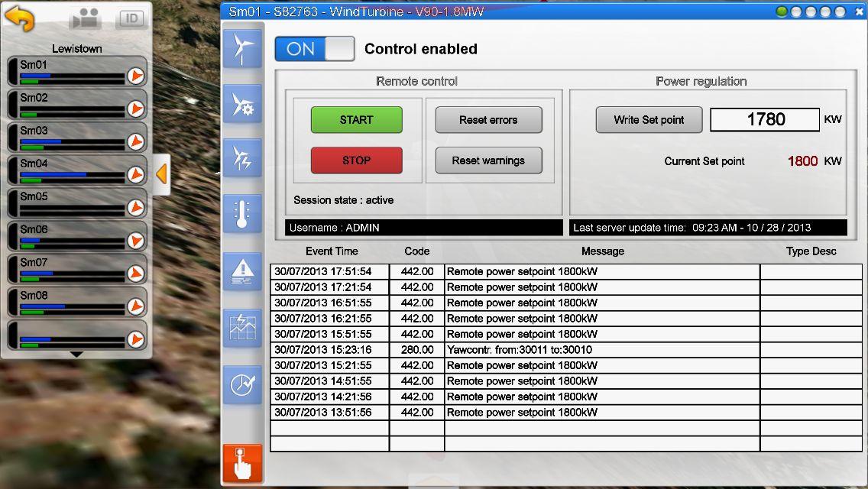This screenshot has width=868, height=489.
Task: Select event row 30/07/2013 17:51:54
Action: tap(565, 271)
